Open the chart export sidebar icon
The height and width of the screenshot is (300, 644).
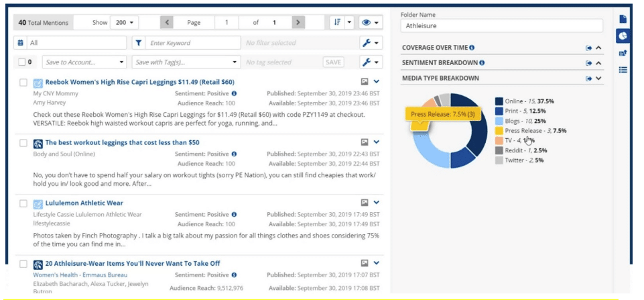coord(623,53)
